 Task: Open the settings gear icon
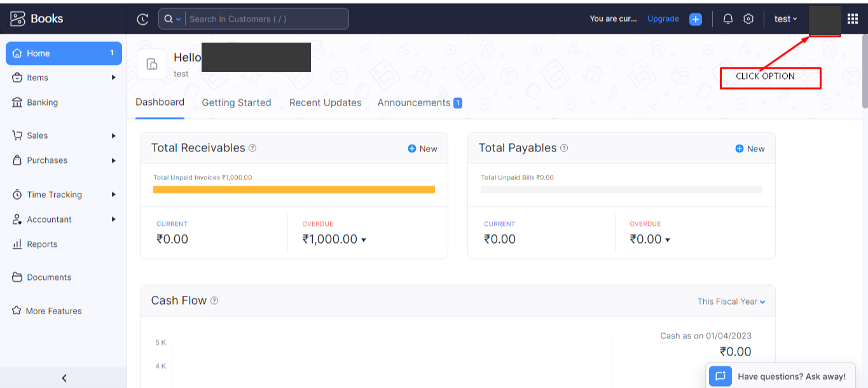click(748, 19)
